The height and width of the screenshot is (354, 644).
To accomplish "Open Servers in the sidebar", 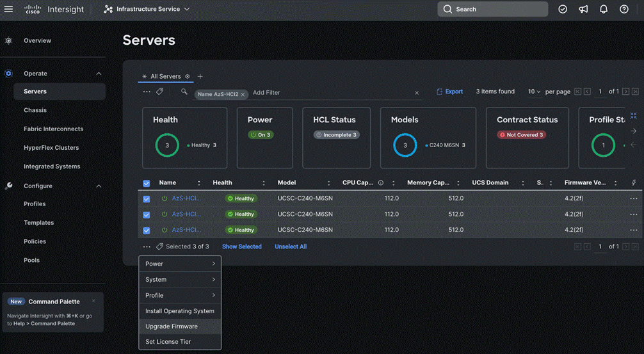I will 60,92.
